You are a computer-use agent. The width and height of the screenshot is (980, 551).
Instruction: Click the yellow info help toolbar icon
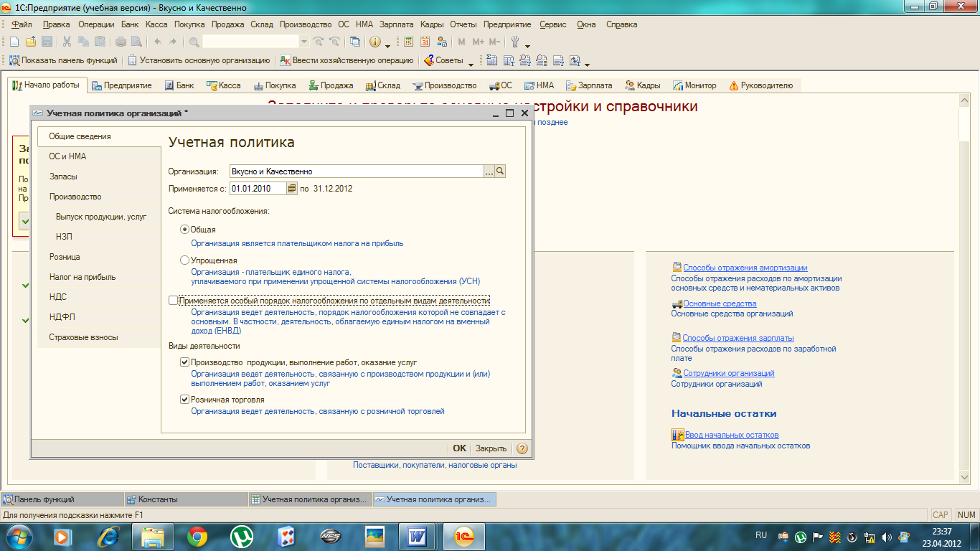375,42
